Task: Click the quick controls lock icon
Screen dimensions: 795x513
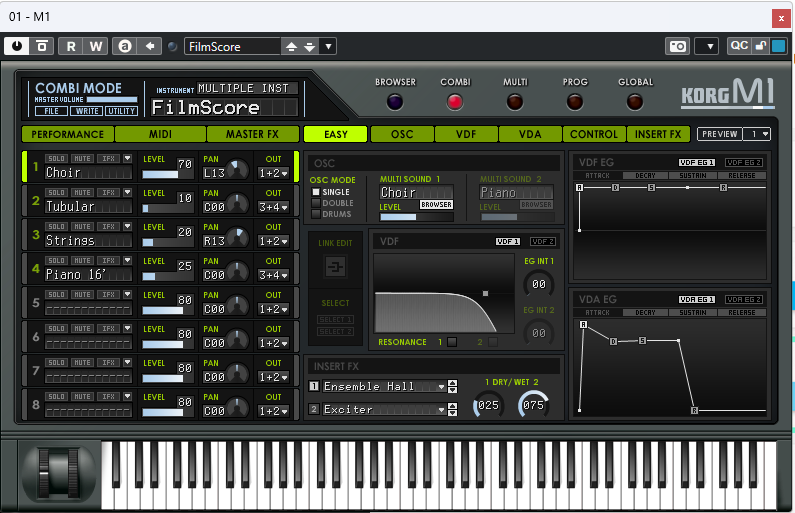Action: pyautogui.click(x=761, y=46)
